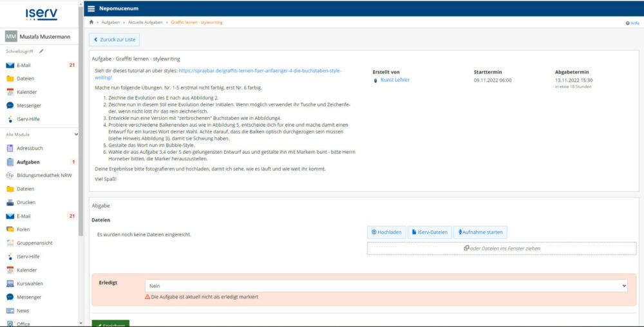The height and width of the screenshot is (327, 644).
Task: Click the Drucken printer icon
Action: click(x=10, y=202)
